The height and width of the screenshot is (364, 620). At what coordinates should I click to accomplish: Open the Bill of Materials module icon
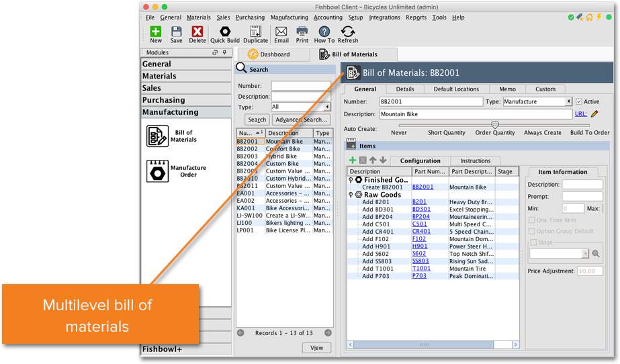[157, 136]
